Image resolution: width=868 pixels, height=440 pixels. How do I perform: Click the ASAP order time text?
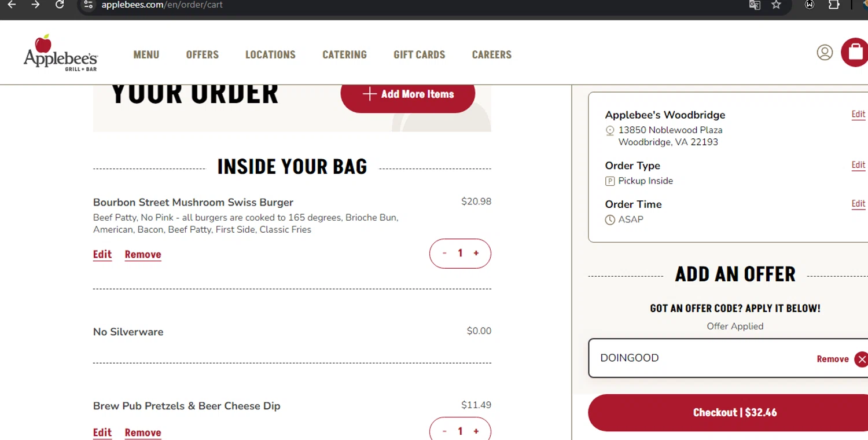tap(631, 219)
